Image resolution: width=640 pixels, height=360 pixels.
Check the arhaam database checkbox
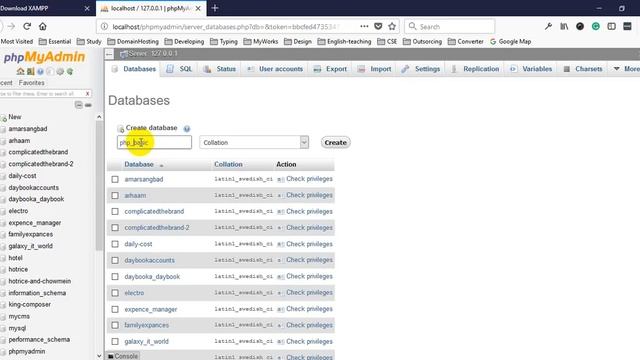click(x=115, y=196)
